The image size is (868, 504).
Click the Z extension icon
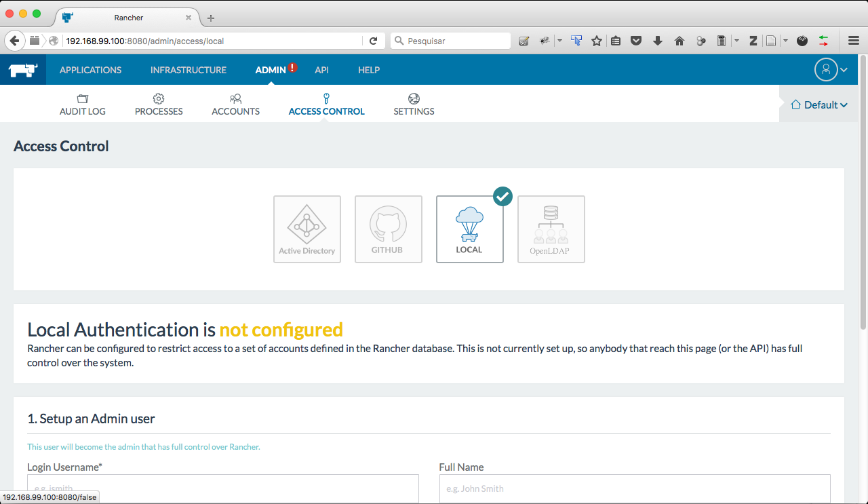753,41
